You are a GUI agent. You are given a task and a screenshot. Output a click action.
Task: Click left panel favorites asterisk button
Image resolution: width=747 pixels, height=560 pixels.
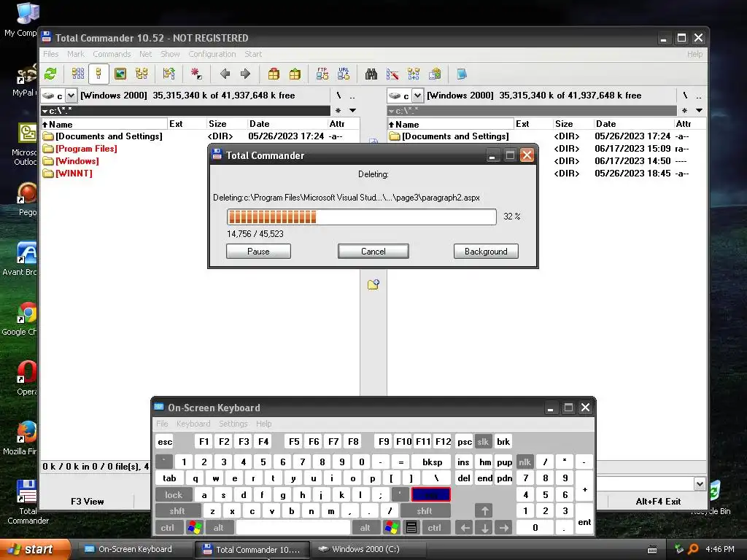point(338,111)
